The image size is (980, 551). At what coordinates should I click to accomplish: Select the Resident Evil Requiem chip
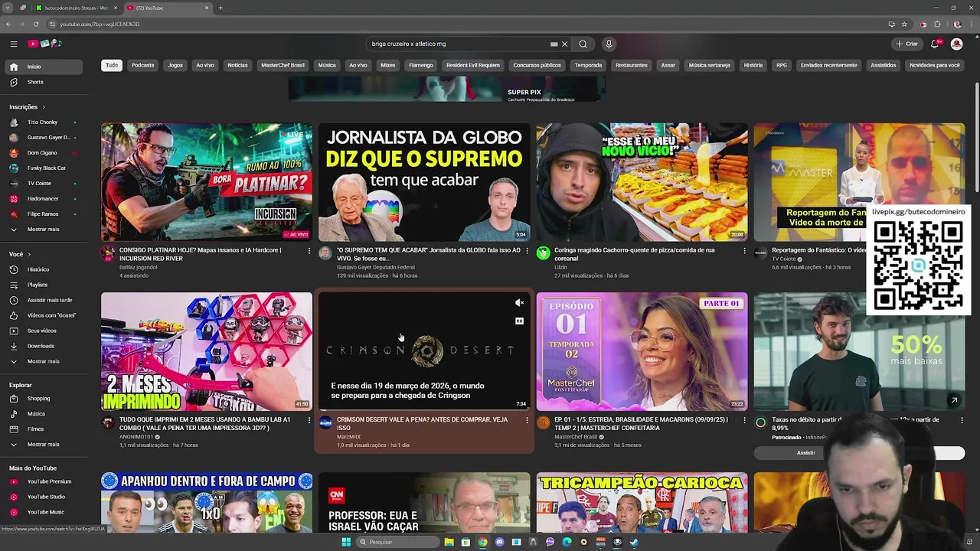pos(473,65)
